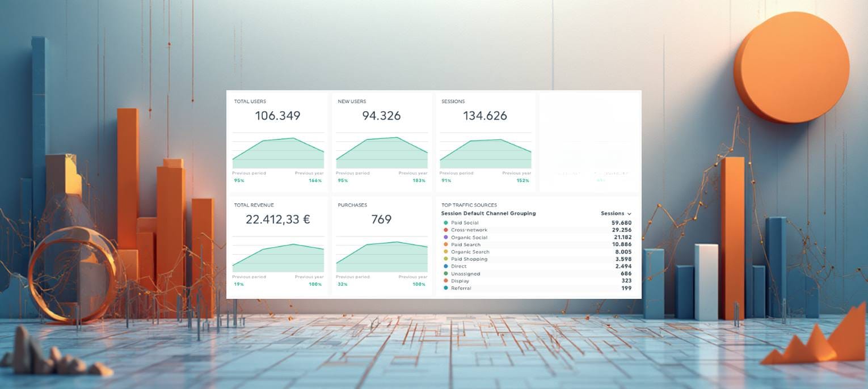Select the TOP TRAFFIC SOURCES panel title
Image resolution: width=868 pixels, height=389 pixels.
(468, 205)
